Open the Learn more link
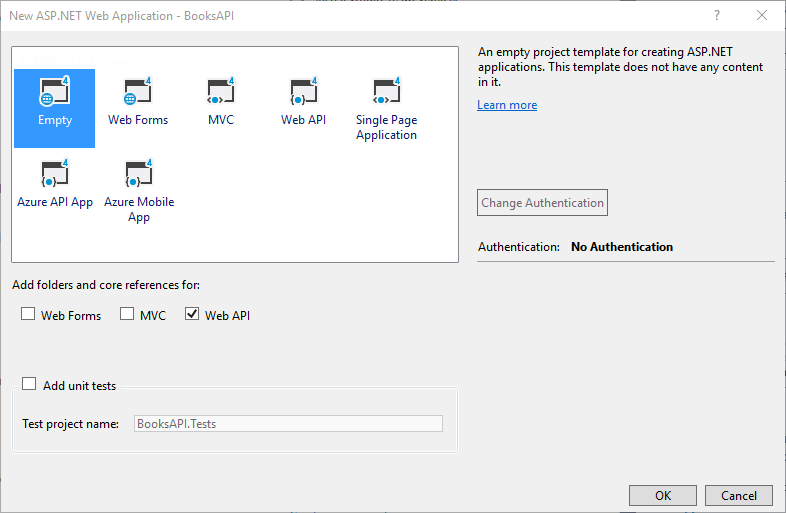Viewport: 786px width, 513px height. pyautogui.click(x=507, y=105)
